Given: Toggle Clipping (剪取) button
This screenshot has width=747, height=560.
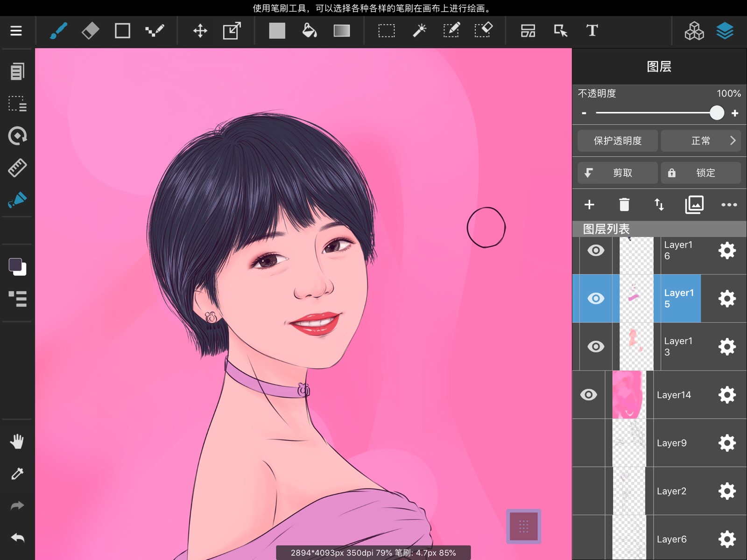Looking at the screenshot, I should click(x=618, y=173).
